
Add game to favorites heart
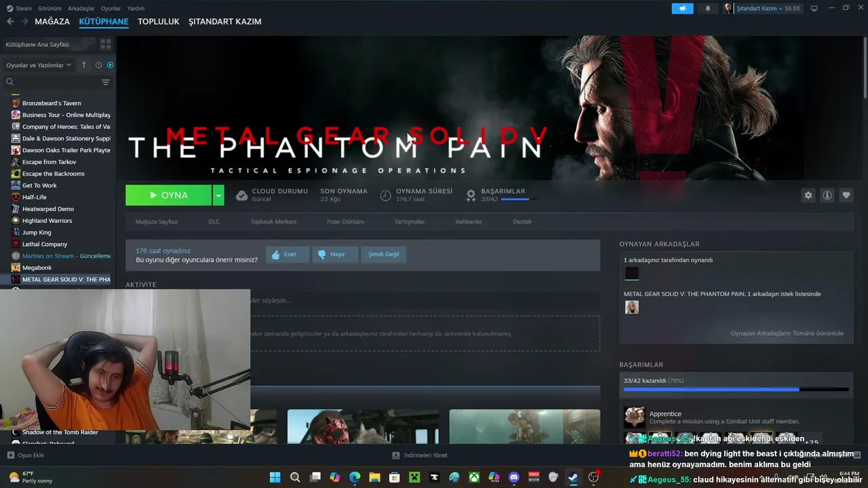click(846, 195)
